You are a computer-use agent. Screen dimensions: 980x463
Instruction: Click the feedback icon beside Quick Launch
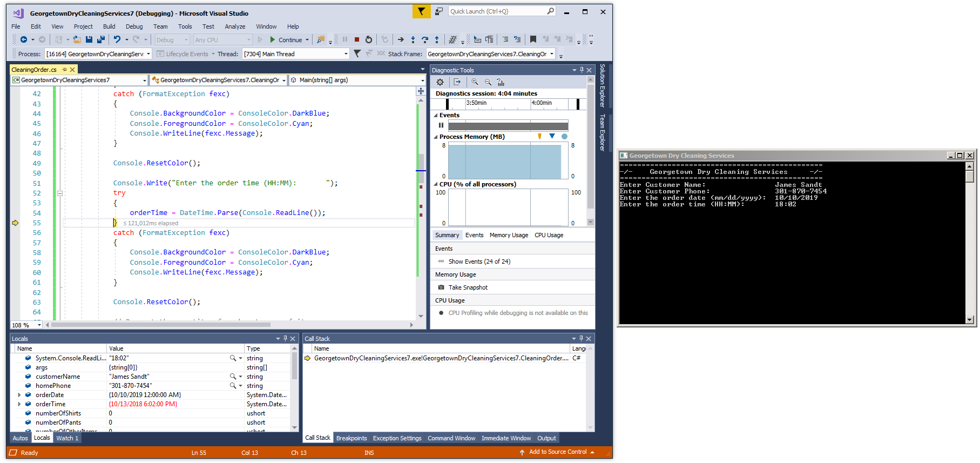(439, 11)
